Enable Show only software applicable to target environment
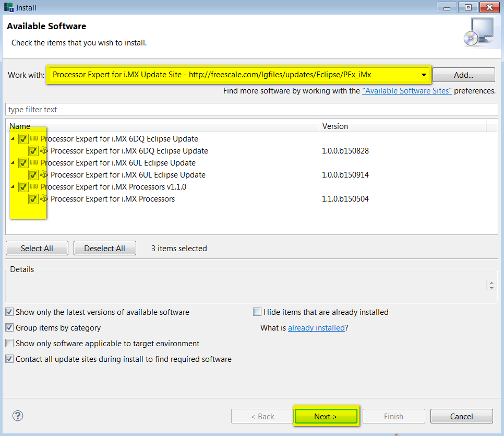504x436 pixels. [x=9, y=344]
